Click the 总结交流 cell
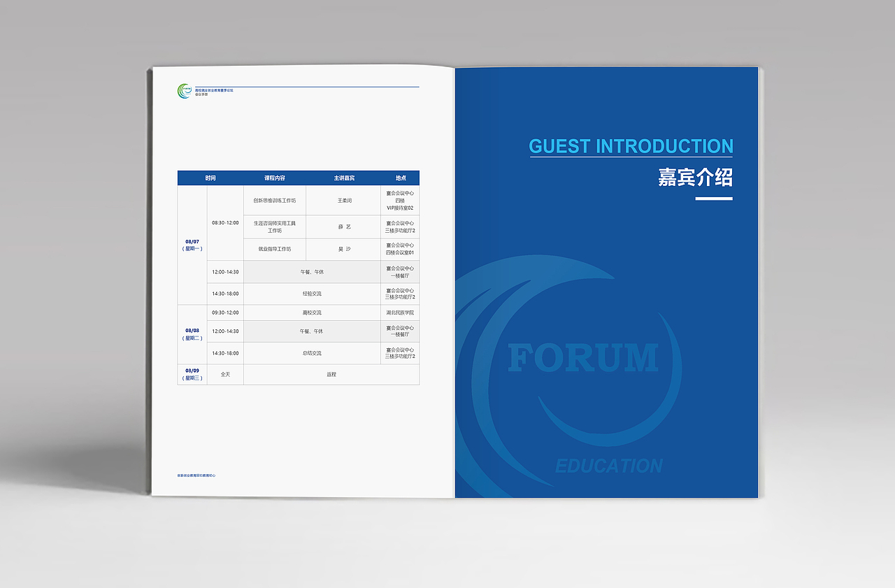This screenshot has height=588, width=895. pos(313,353)
